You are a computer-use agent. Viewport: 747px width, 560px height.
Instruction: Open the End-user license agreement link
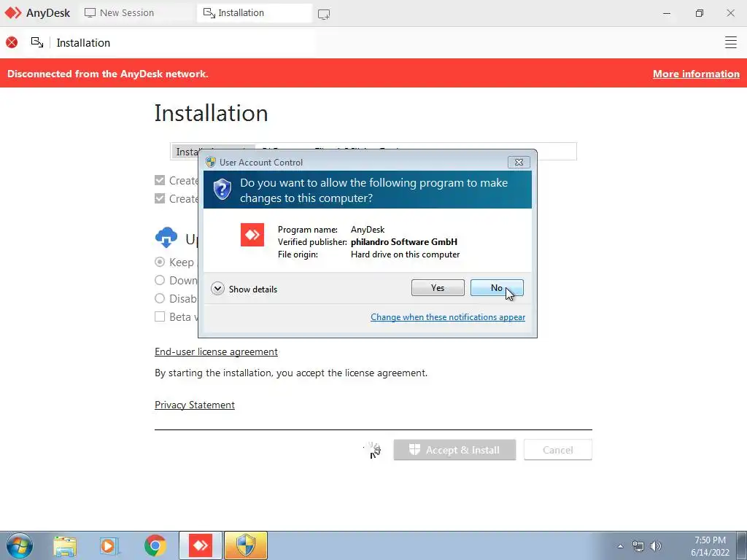(216, 352)
